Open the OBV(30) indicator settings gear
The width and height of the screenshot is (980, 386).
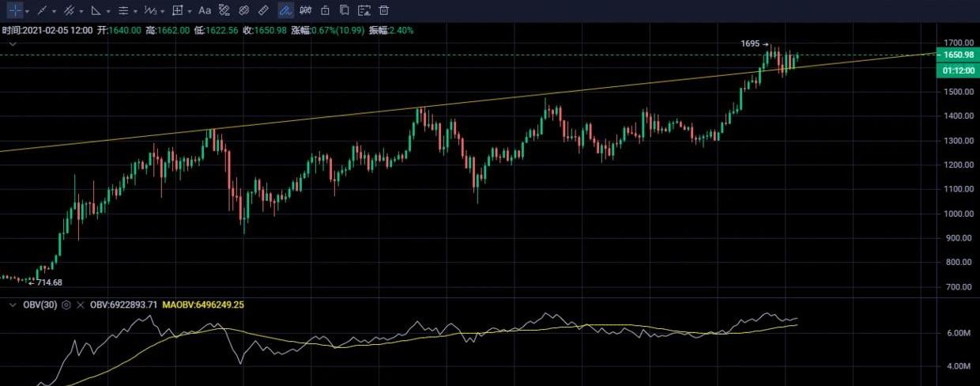[66, 305]
